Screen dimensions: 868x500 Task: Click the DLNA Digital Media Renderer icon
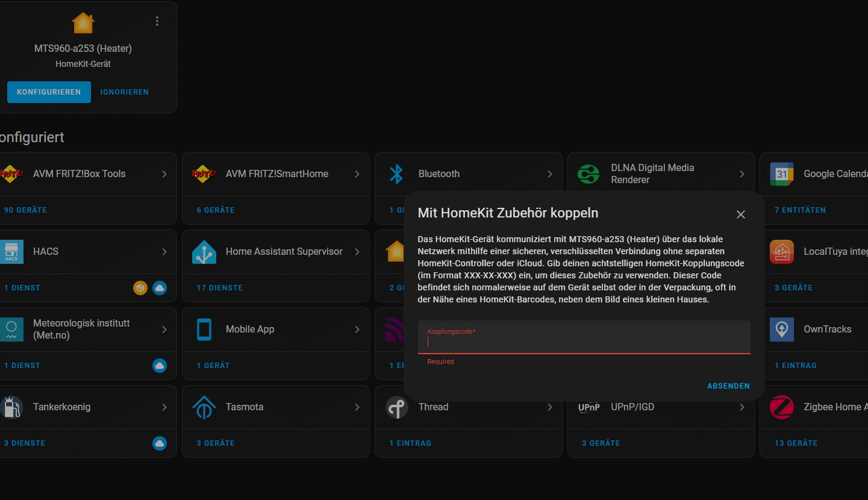click(589, 174)
